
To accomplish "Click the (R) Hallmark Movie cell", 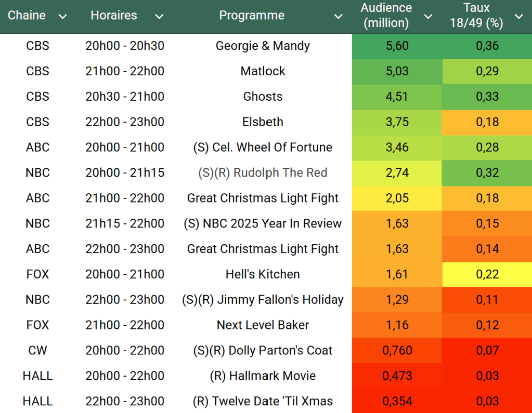I will [x=263, y=376].
